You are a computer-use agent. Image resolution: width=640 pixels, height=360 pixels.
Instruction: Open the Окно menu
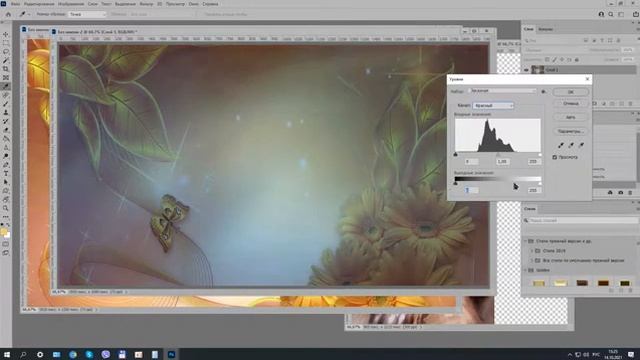(193, 4)
